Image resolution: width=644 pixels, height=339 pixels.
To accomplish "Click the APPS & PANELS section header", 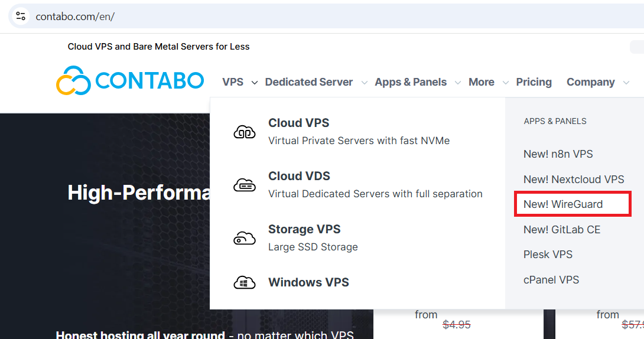I will [555, 121].
